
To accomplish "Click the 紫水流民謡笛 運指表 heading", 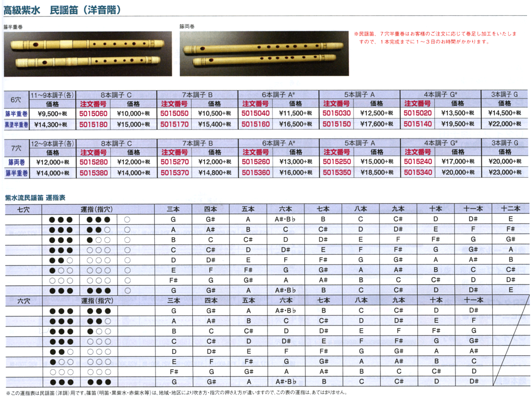I will coord(35,198).
